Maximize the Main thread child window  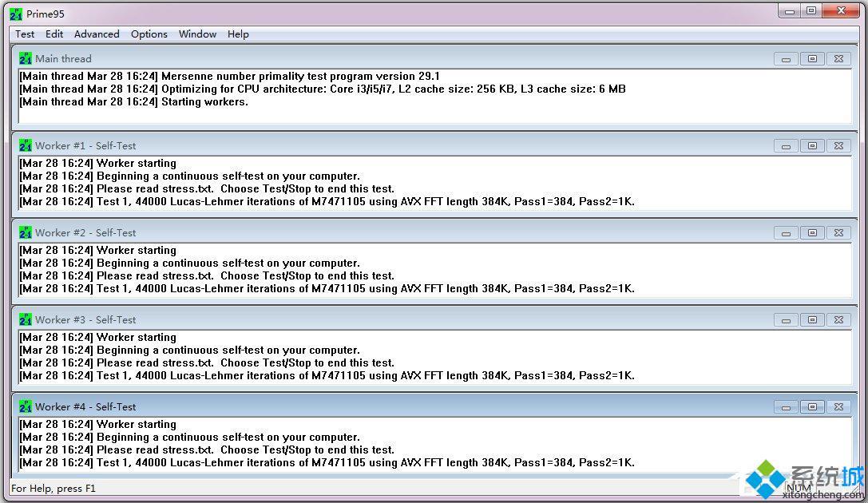[x=812, y=58]
